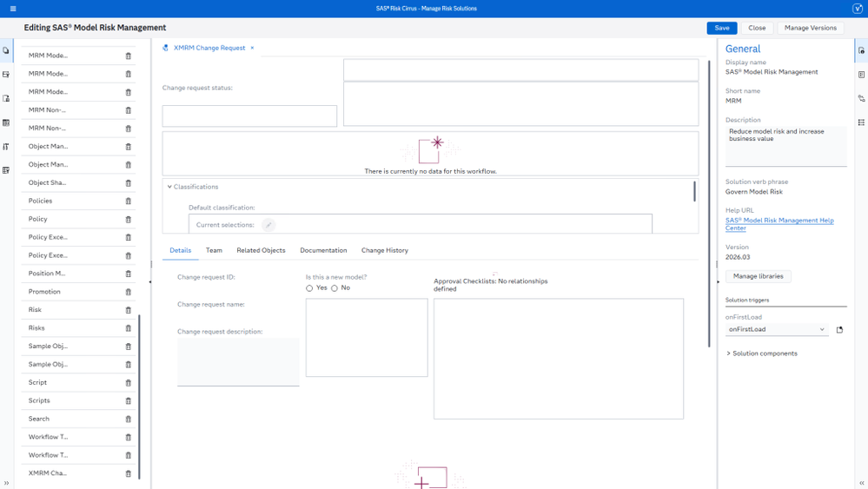Open the checklist icon in right sidebar
The width and height of the screenshot is (868, 489).
coord(861,75)
